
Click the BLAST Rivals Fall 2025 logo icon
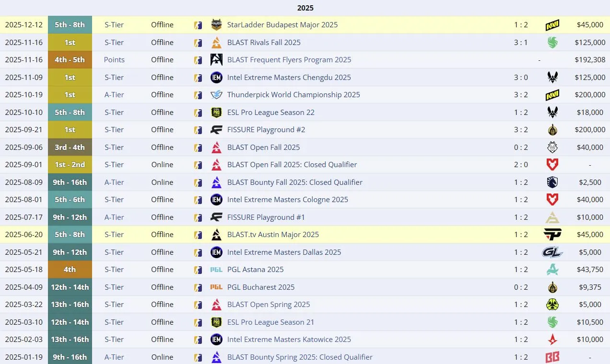[216, 42]
